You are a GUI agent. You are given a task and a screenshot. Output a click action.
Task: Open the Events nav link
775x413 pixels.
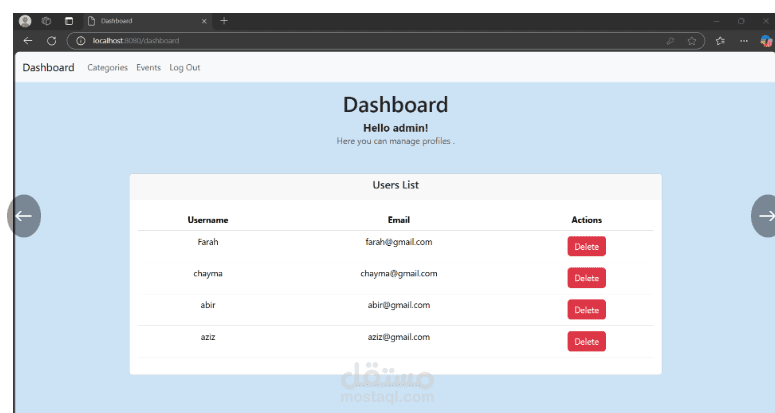click(x=148, y=68)
